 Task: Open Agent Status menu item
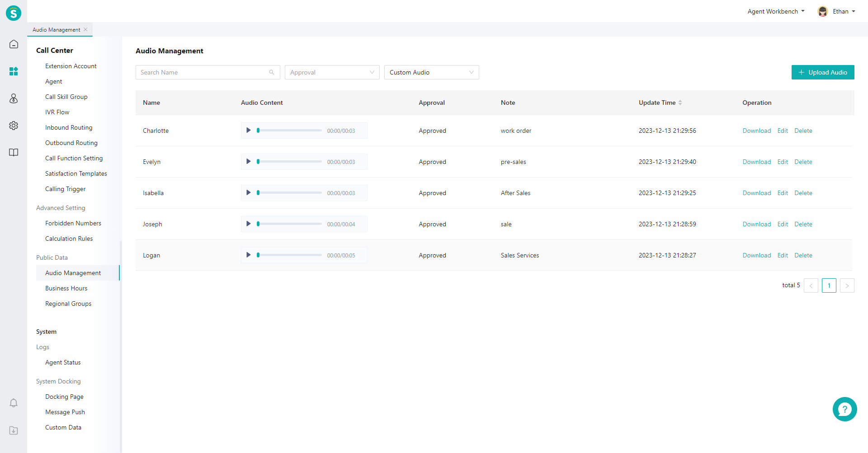[x=63, y=362]
